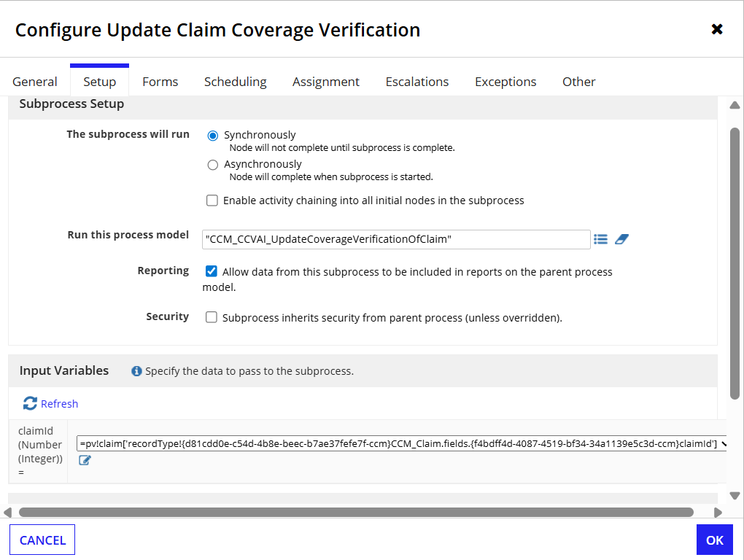Open the claimId expression dropdown arrow
Screen dimensions: 744x560
pyautogui.click(x=724, y=444)
